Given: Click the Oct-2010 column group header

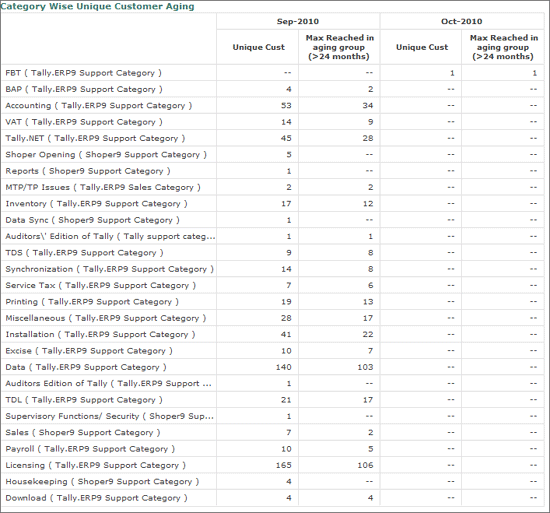Looking at the screenshot, I should tap(462, 21).
